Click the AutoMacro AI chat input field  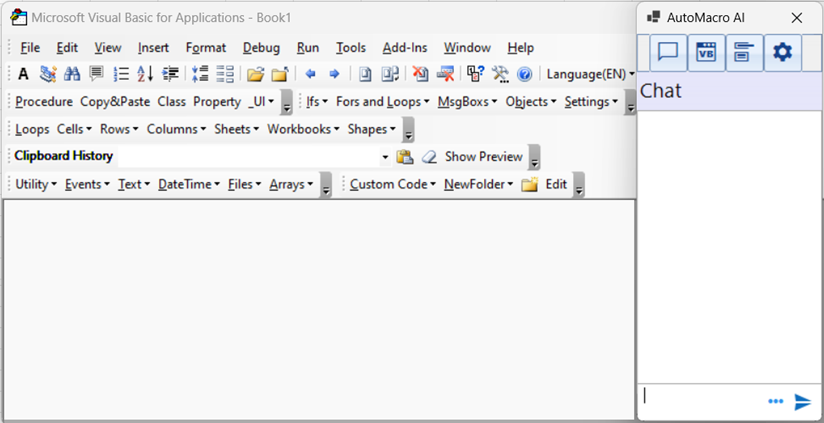pos(700,400)
